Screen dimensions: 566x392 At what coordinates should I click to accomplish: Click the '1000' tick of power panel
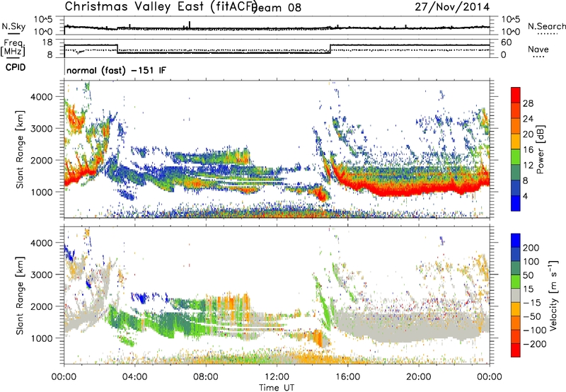42,192
